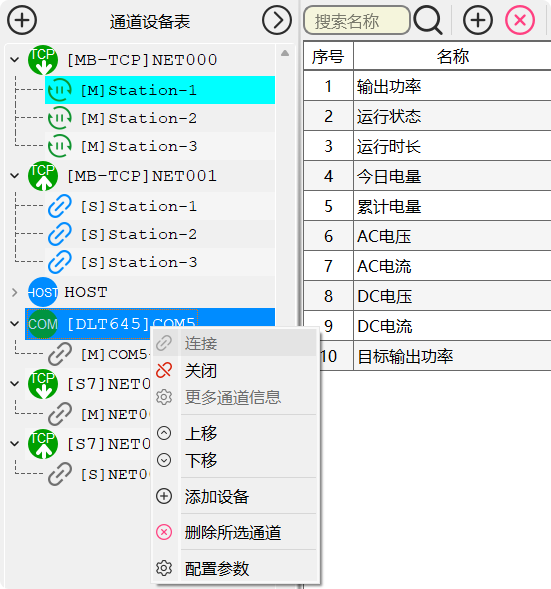The width and height of the screenshot is (551, 589).
Task: Click the TCP icon of [MB-TCP]NET001
Action: coord(43,176)
